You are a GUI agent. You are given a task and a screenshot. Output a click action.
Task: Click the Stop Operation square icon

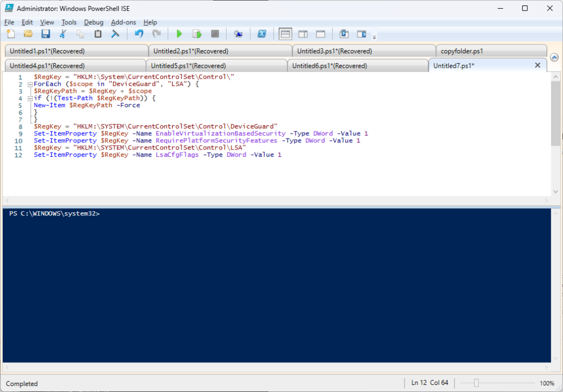215,34
